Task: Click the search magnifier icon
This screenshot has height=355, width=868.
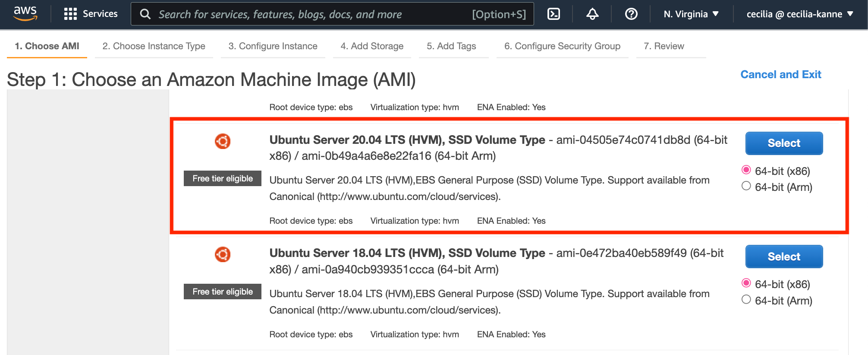Action: (145, 14)
